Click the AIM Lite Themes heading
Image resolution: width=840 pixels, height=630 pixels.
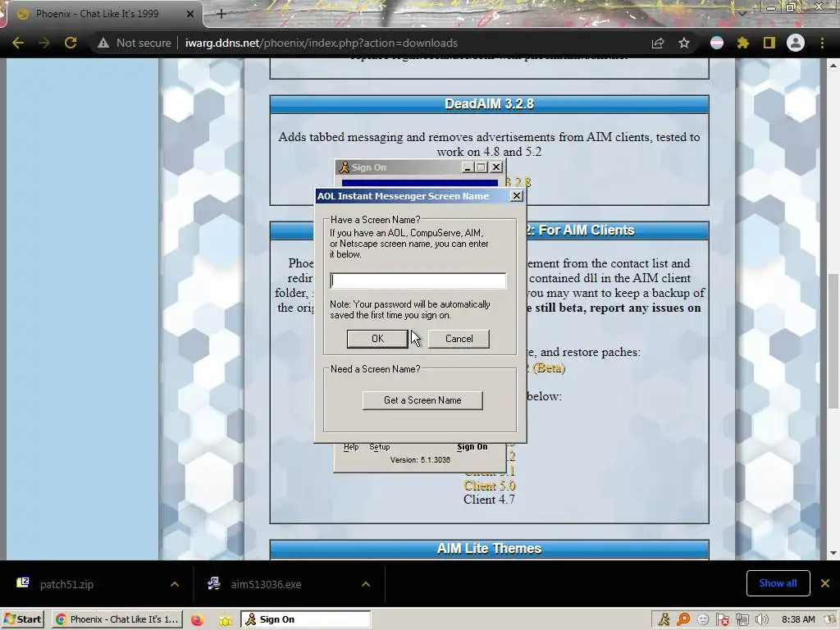tap(489, 549)
